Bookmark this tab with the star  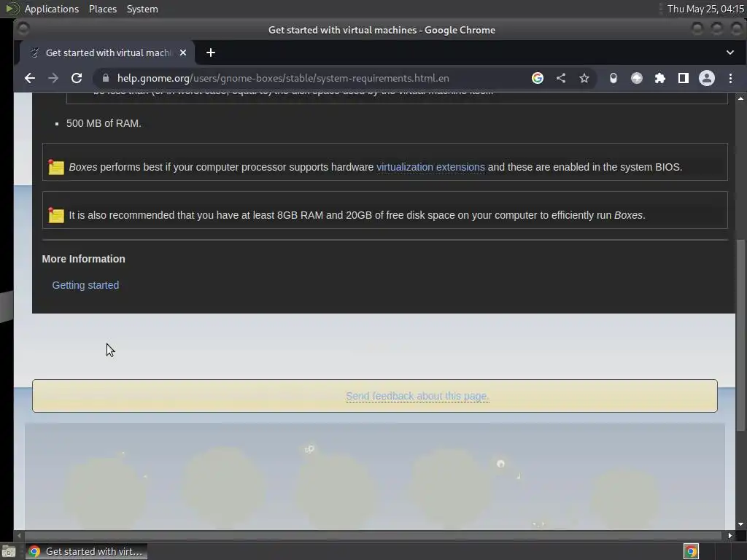pos(584,78)
